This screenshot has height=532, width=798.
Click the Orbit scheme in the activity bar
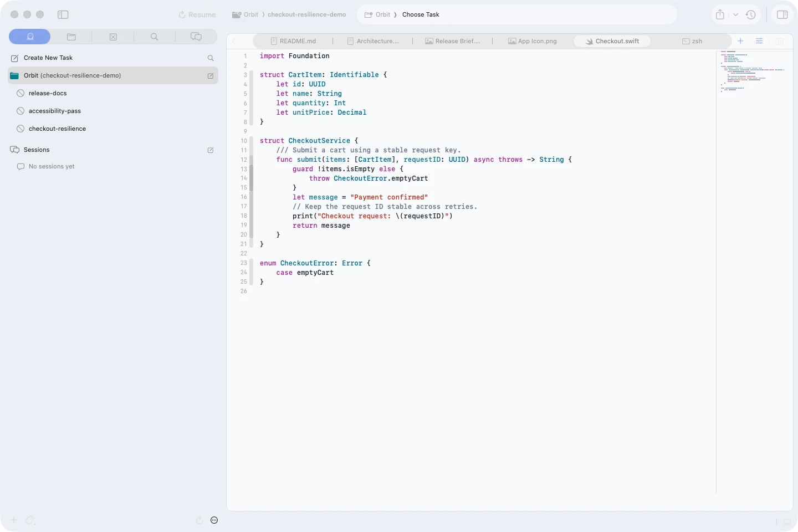[377, 14]
